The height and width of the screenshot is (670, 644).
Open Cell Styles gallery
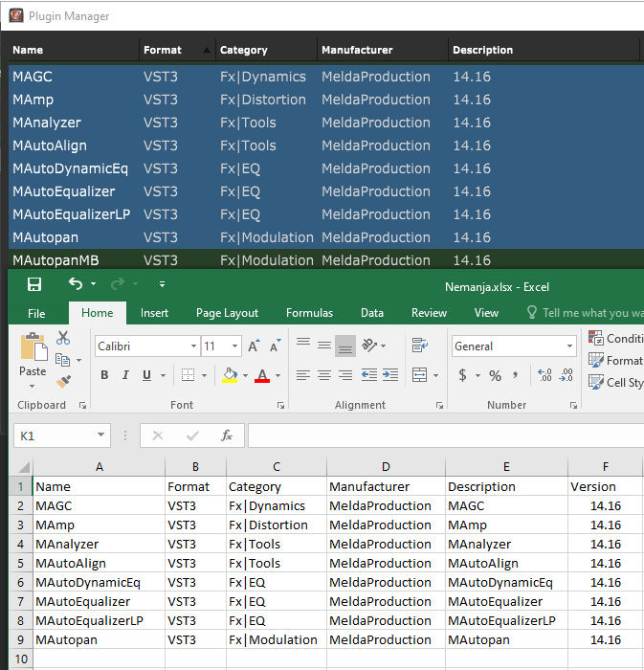[x=615, y=383]
